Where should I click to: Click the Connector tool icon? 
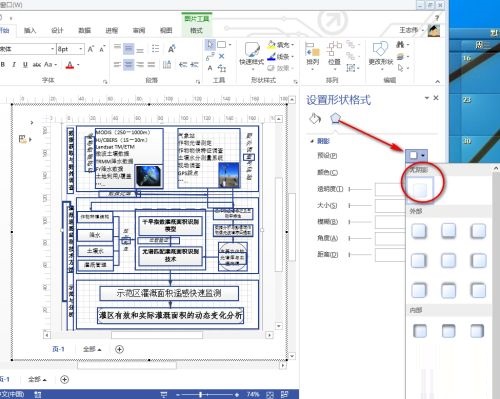(x=210, y=57)
